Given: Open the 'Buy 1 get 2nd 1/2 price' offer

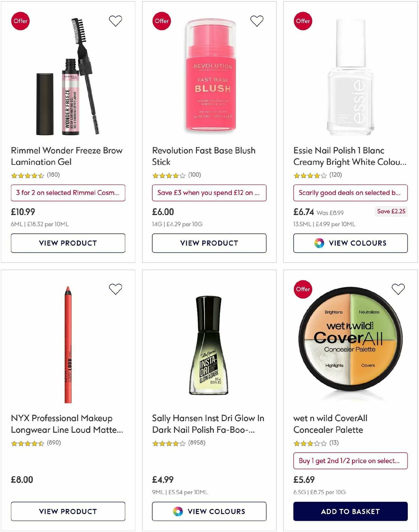Looking at the screenshot, I should coord(350,461).
